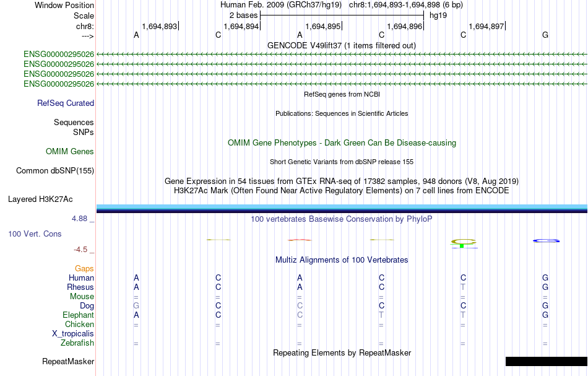588x376 pixels.
Task: Open Publications: Sequences in Scientific Articles title
Action: coord(342,113)
